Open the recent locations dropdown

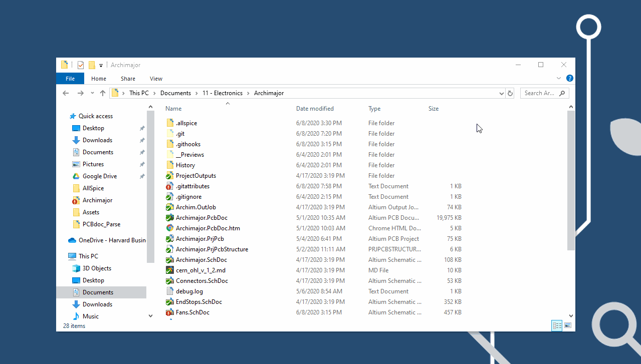pyautogui.click(x=92, y=93)
